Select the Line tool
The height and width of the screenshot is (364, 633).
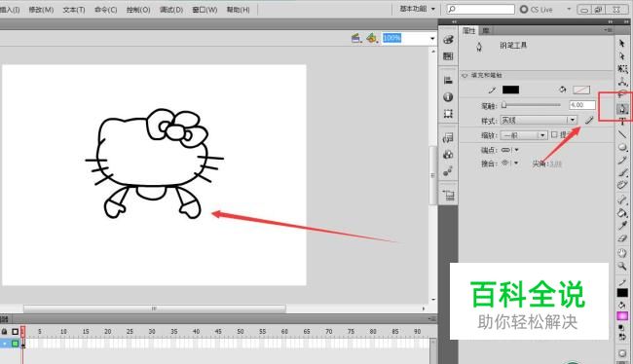[622, 134]
